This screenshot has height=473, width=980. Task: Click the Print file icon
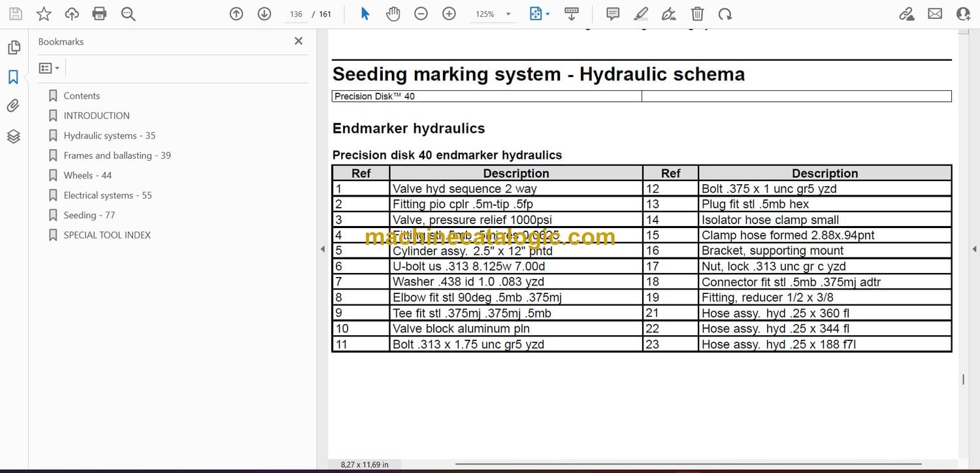point(99,14)
